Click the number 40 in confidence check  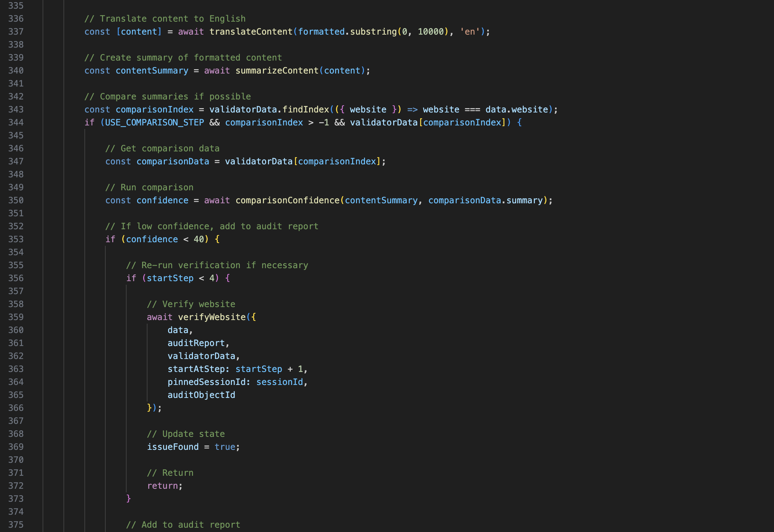pos(199,239)
